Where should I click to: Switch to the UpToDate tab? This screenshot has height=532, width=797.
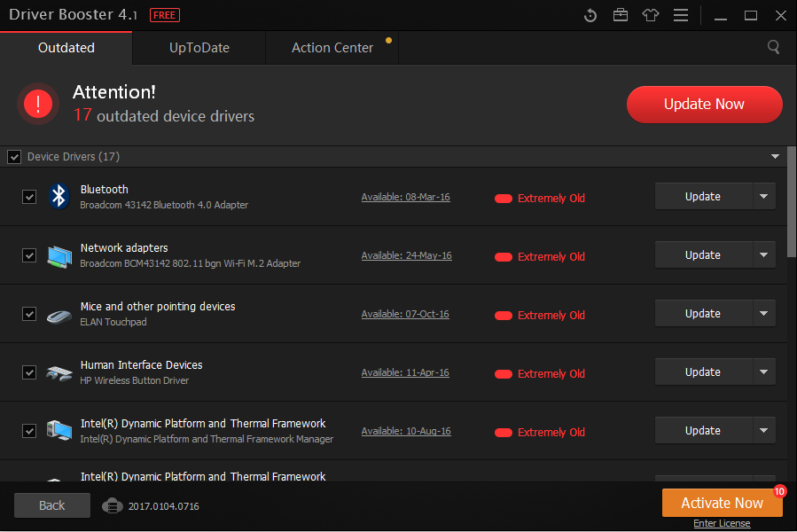[x=199, y=48]
